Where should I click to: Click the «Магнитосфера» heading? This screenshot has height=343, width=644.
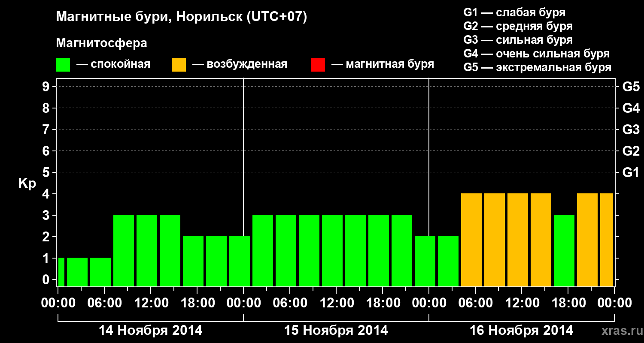pos(101,43)
